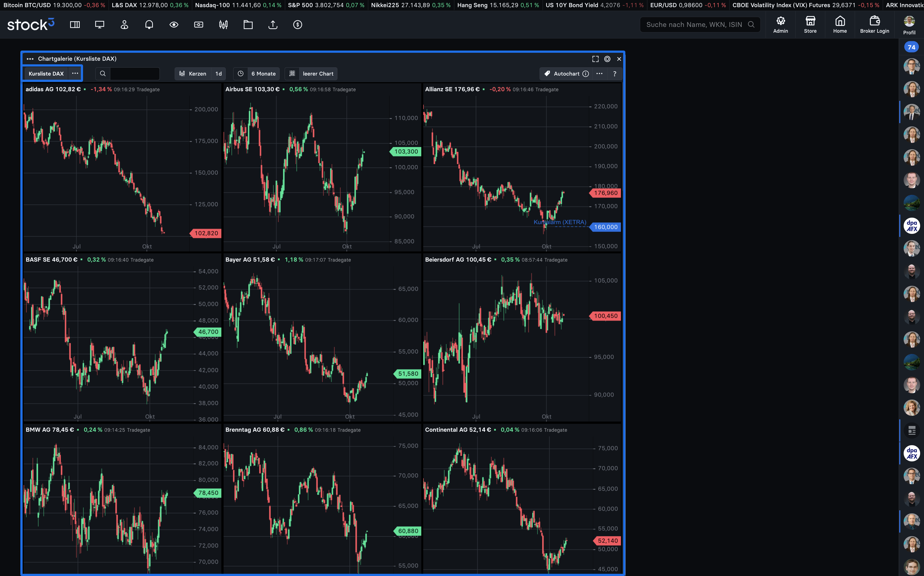Click the magnifier icon in chart gallery toolbar
Viewport: 924px width, 576px height.
pos(103,74)
